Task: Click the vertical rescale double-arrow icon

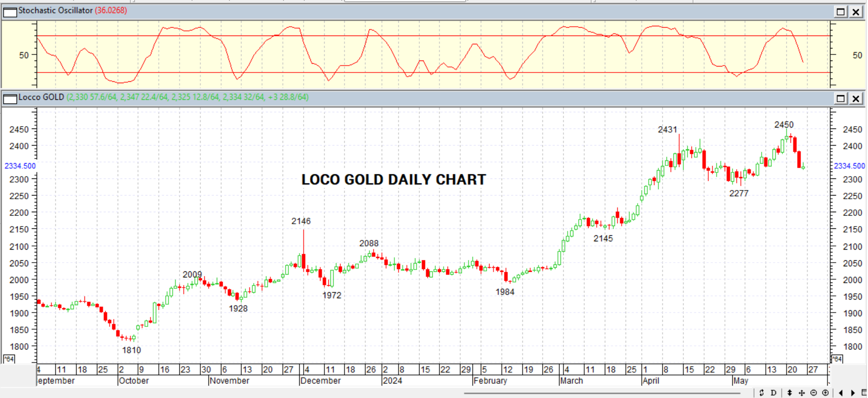Action: [789, 393]
